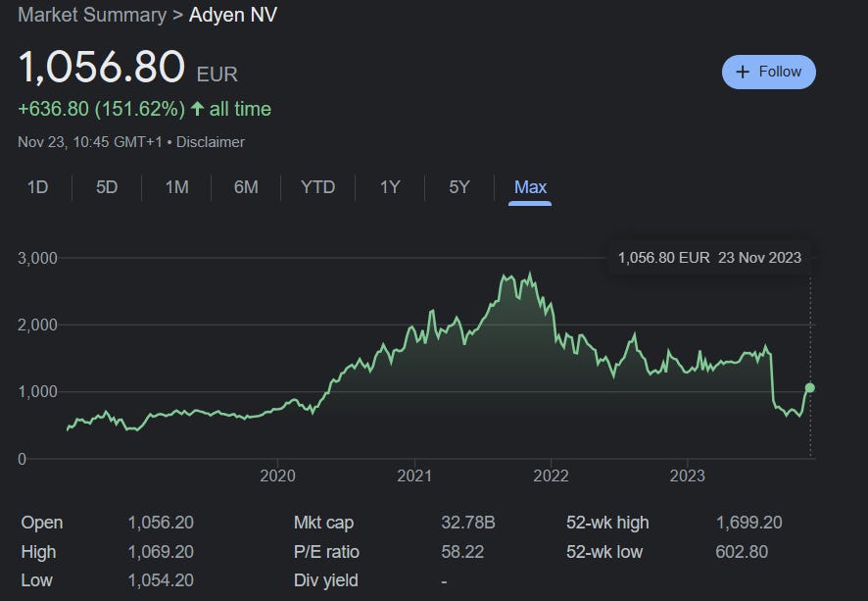Click the 1,000 y-axis label
The image size is (868, 601).
pos(37,391)
